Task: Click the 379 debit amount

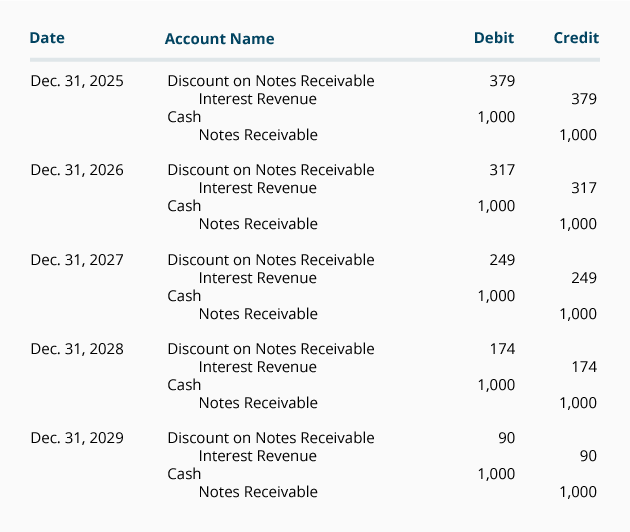Action: [502, 81]
